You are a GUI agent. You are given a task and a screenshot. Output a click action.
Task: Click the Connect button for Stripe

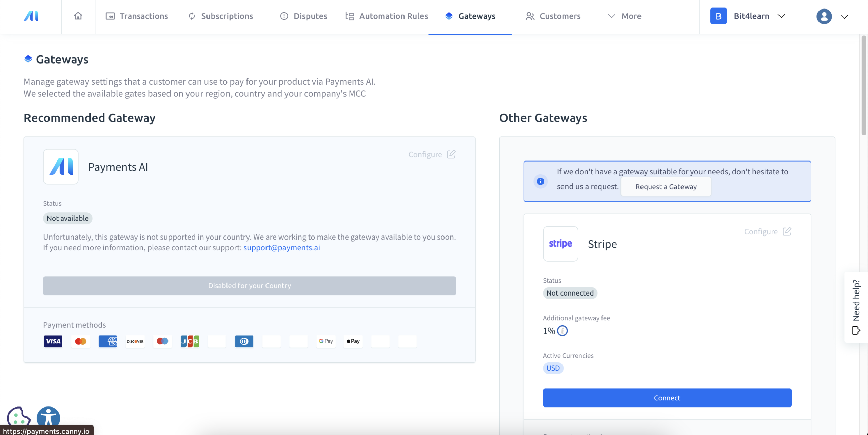tap(667, 398)
